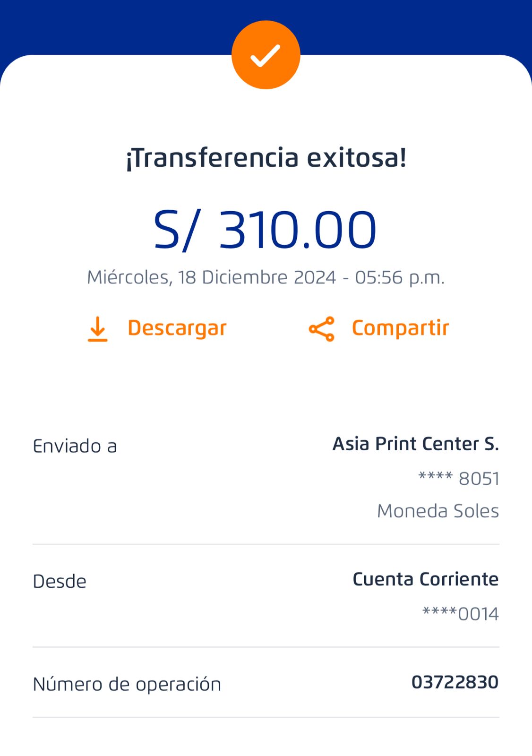The image size is (532, 756).
Task: Select operation number 03722830
Action: coord(455,682)
